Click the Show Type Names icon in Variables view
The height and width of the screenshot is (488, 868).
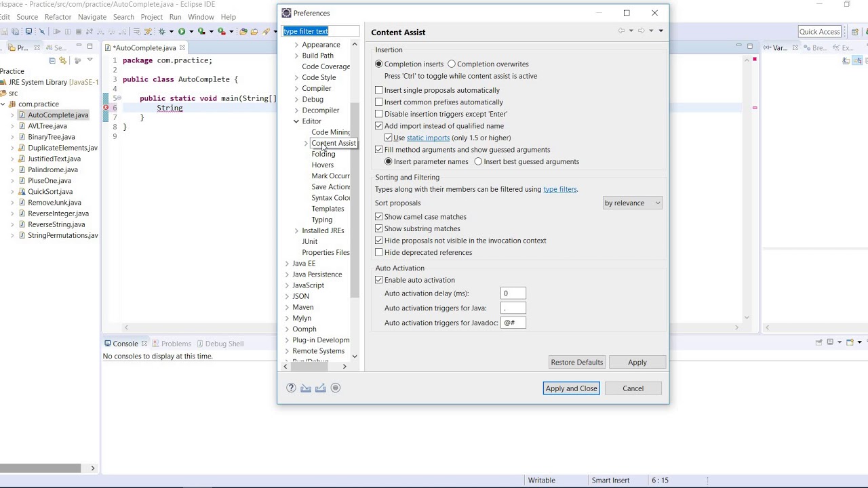click(x=846, y=61)
